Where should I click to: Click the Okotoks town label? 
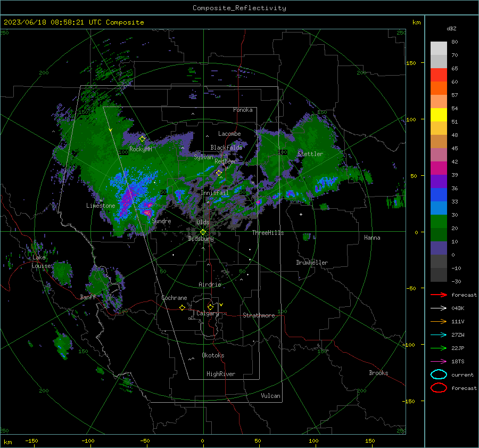click(213, 355)
